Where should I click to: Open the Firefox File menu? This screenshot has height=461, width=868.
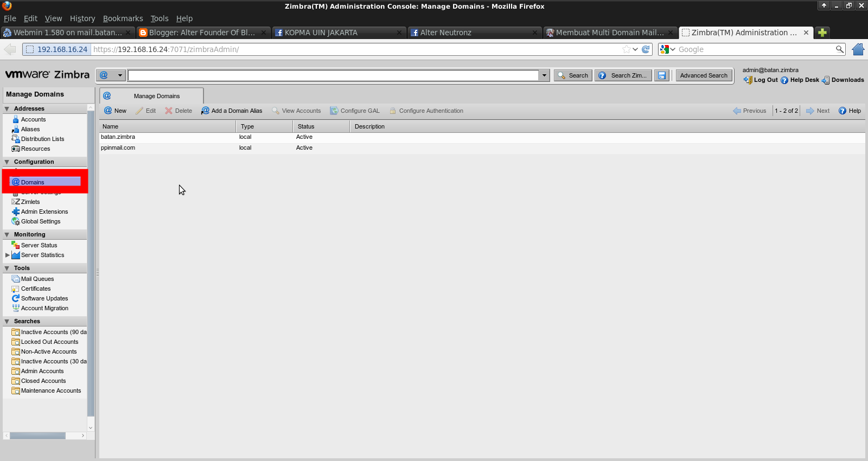click(x=10, y=18)
